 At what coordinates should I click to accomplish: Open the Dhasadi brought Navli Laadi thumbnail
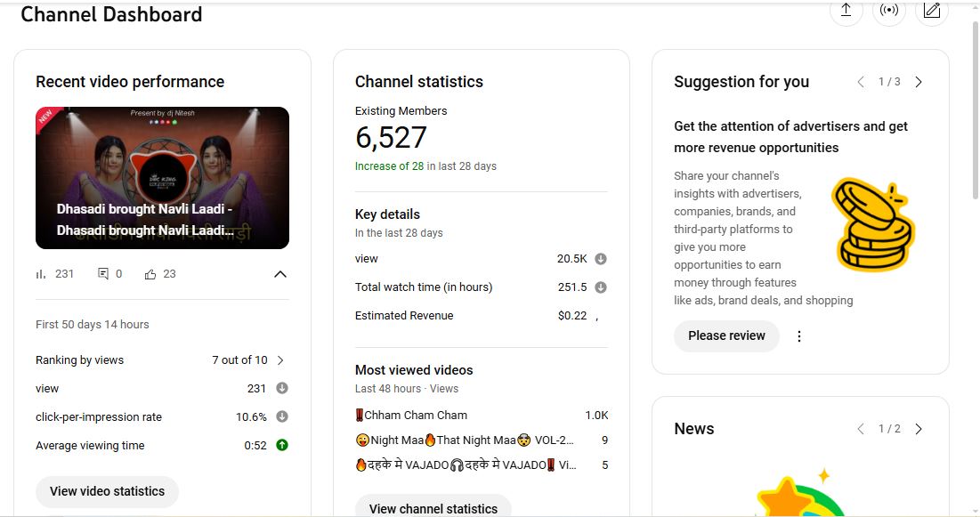click(x=162, y=178)
